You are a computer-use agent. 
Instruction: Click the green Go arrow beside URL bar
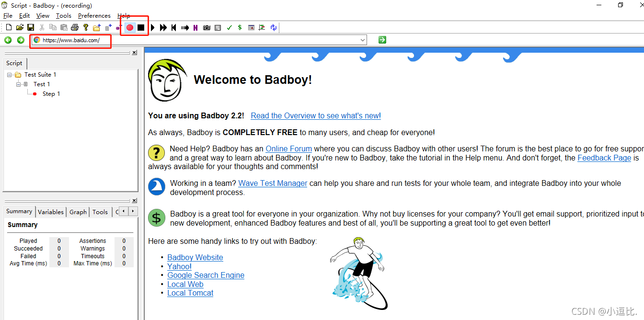(x=382, y=40)
